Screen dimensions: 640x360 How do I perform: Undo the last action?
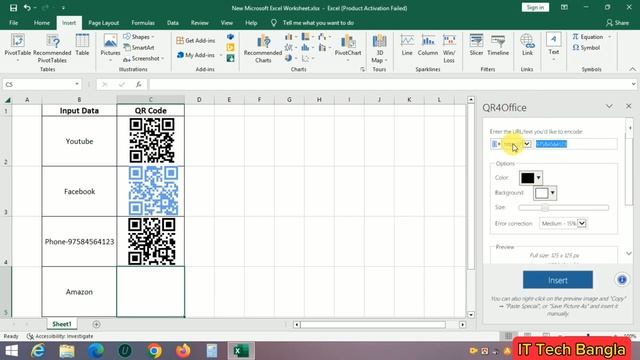(27, 8)
